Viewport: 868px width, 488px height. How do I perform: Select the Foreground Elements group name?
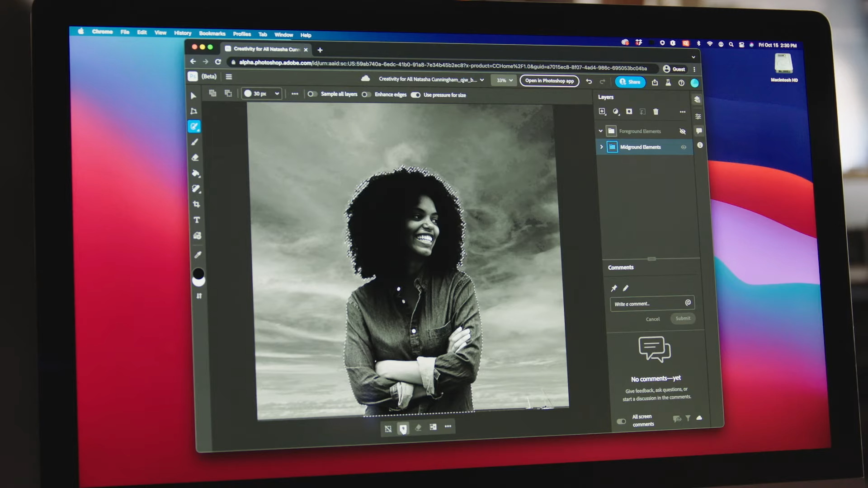(640, 131)
